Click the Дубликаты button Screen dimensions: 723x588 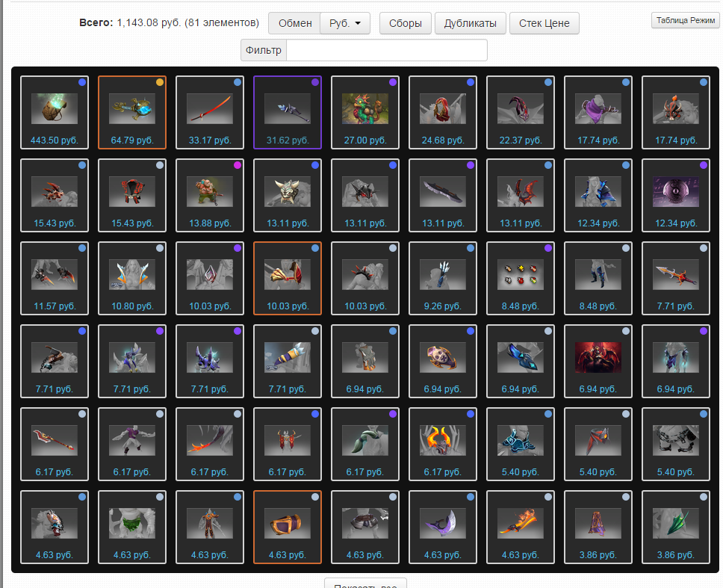pyautogui.click(x=471, y=23)
